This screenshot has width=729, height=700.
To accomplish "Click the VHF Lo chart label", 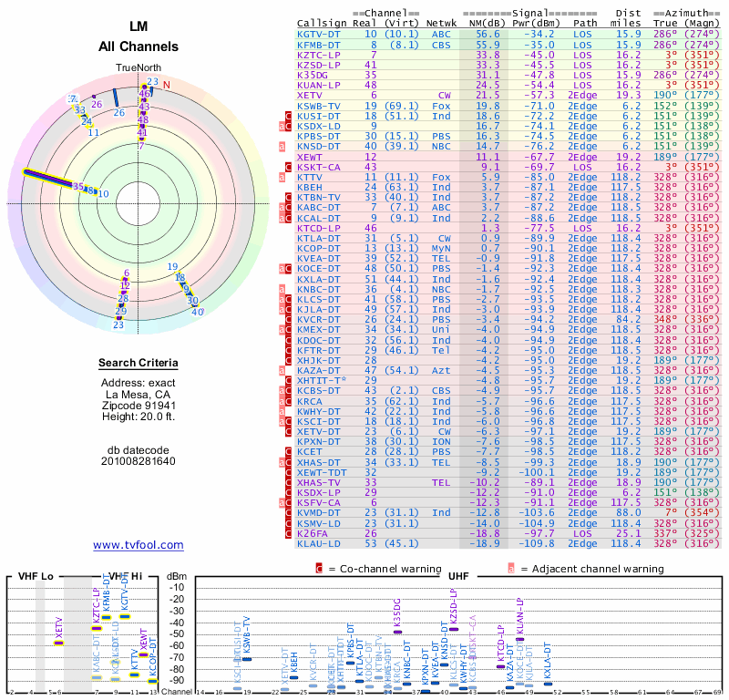I will pos(36,576).
